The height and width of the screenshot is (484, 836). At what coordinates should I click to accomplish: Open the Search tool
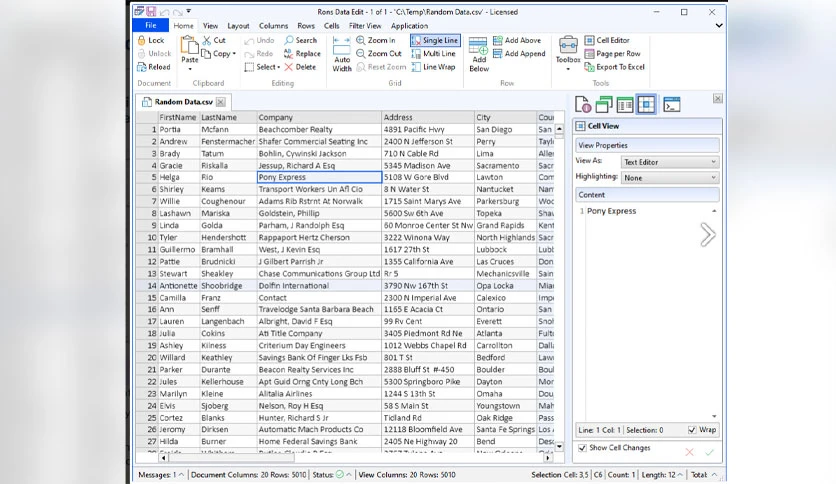pos(301,40)
